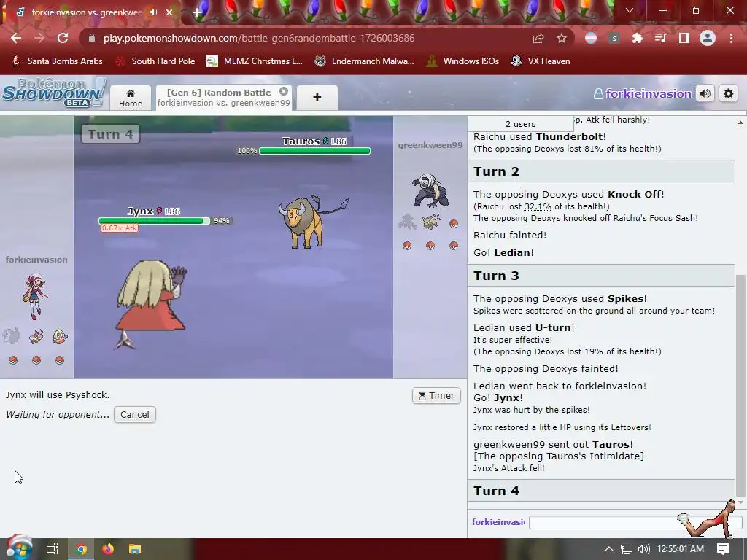The height and width of the screenshot is (560, 747).
Task: Click the opposing Tauros sprite
Action: 312,222
